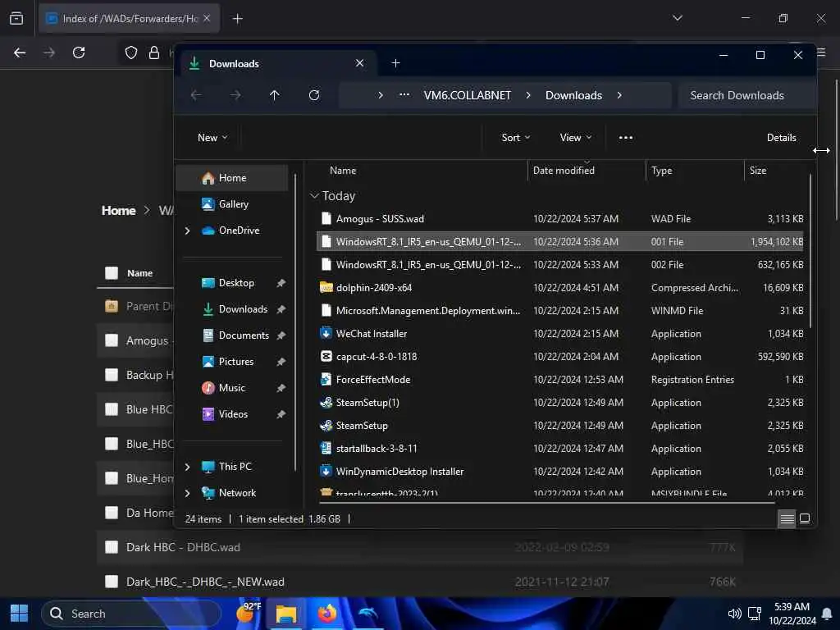Show hidden path segments via breadcrumb ellipsis
Image resolution: width=840 pixels, height=630 pixels.
[404, 95]
